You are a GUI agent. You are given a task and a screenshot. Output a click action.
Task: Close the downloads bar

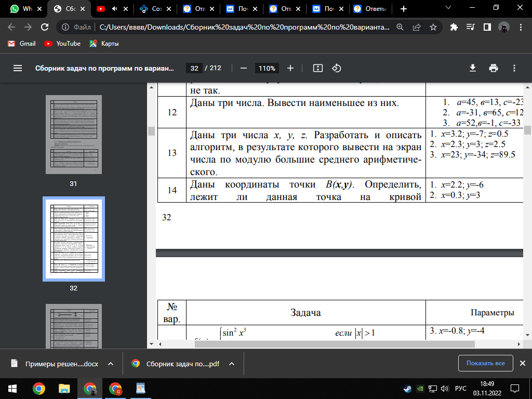pos(523,363)
